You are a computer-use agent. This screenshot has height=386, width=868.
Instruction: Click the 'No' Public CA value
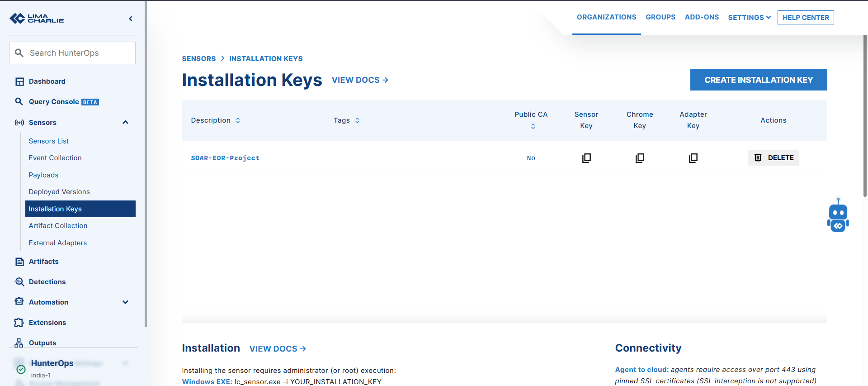531,158
